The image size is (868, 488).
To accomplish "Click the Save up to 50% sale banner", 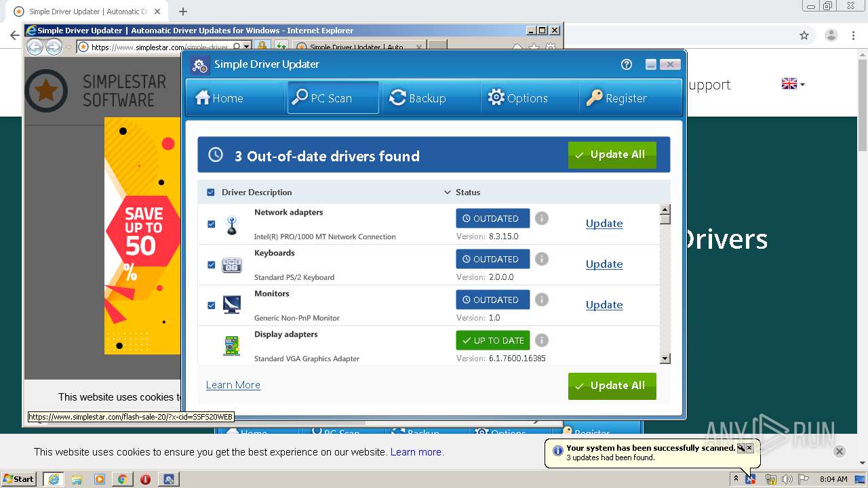I will 142,235.
